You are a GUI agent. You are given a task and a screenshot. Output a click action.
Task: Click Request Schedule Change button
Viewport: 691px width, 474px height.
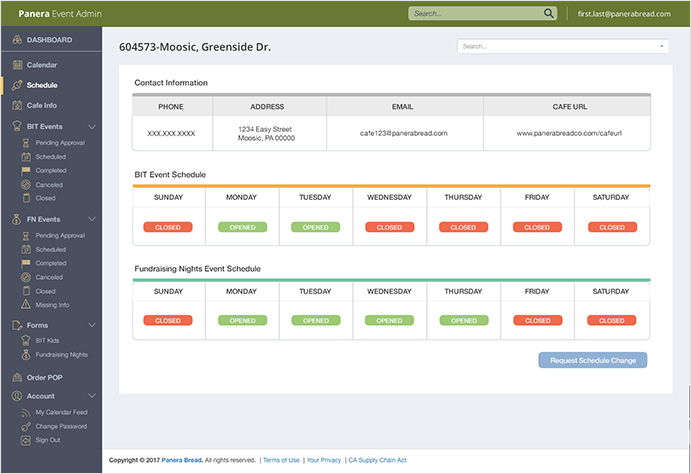(593, 360)
